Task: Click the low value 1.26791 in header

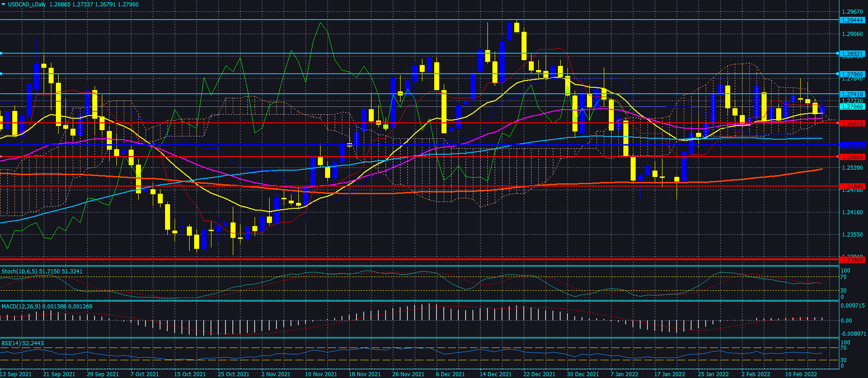Action: click(x=105, y=5)
